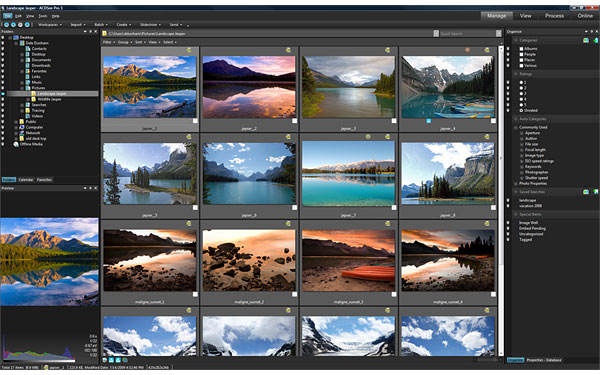Image resolution: width=600 pixels, height=375 pixels.
Task: Tick the tag checkbox on jasper_1 thumbnail
Action: click(x=195, y=121)
